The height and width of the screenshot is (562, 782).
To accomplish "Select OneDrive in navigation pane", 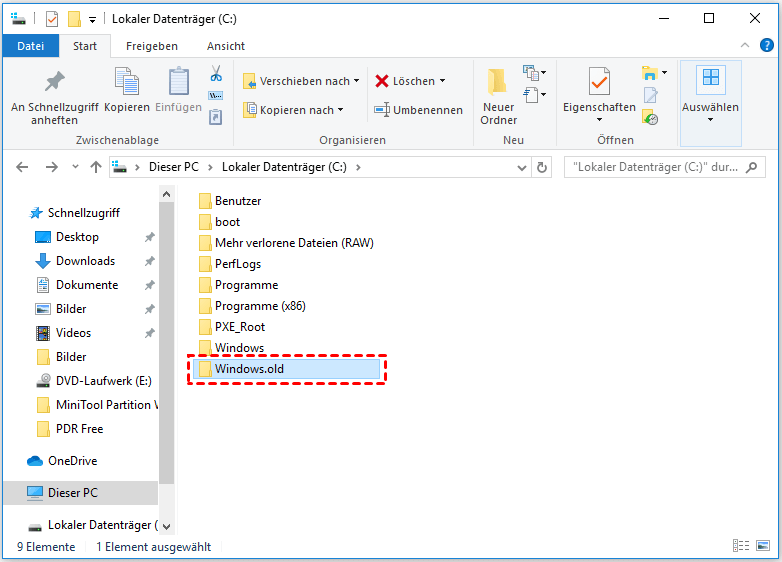I will (x=72, y=461).
